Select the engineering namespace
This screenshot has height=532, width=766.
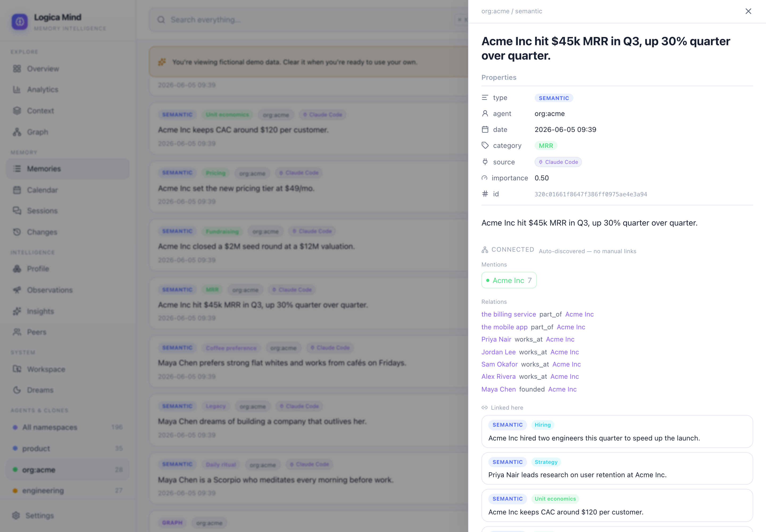click(x=68, y=491)
